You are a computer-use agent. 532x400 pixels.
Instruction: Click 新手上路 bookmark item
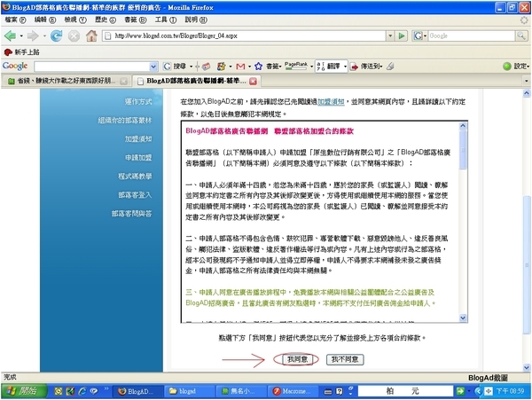coord(22,52)
